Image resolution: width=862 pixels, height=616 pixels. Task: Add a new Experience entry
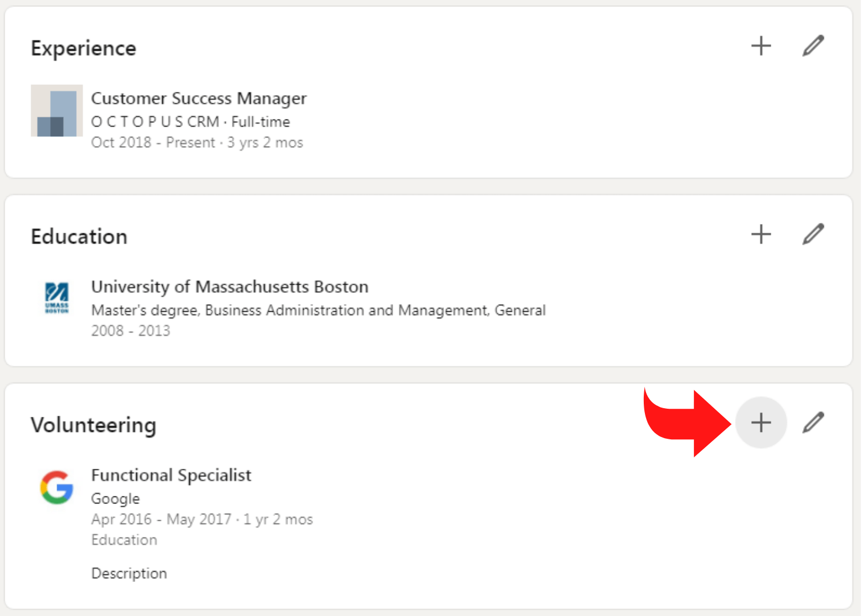tap(761, 46)
